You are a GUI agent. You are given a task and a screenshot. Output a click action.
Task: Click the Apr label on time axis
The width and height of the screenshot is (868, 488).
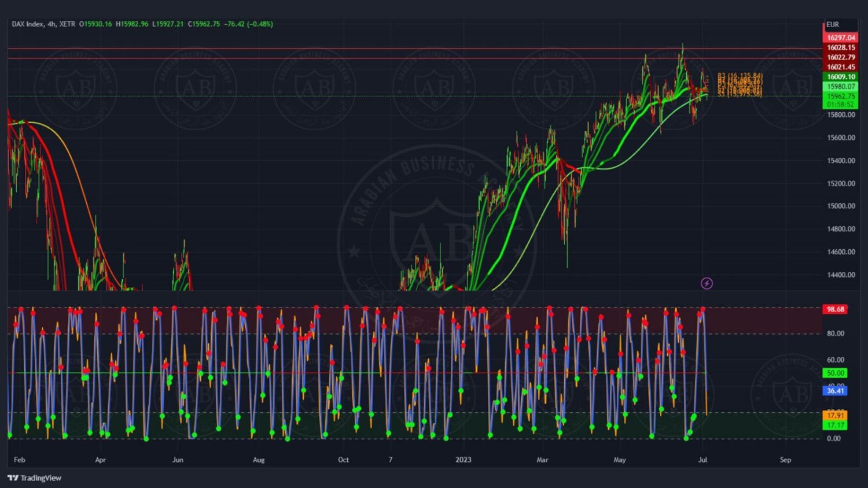(100, 460)
